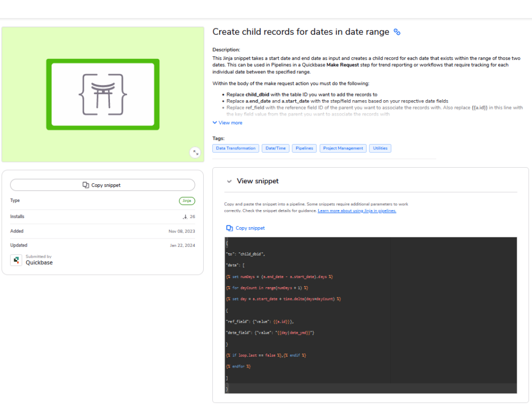
Task: Open the "Learn more about using Jinja in pipelines" link
Action: (x=357, y=211)
